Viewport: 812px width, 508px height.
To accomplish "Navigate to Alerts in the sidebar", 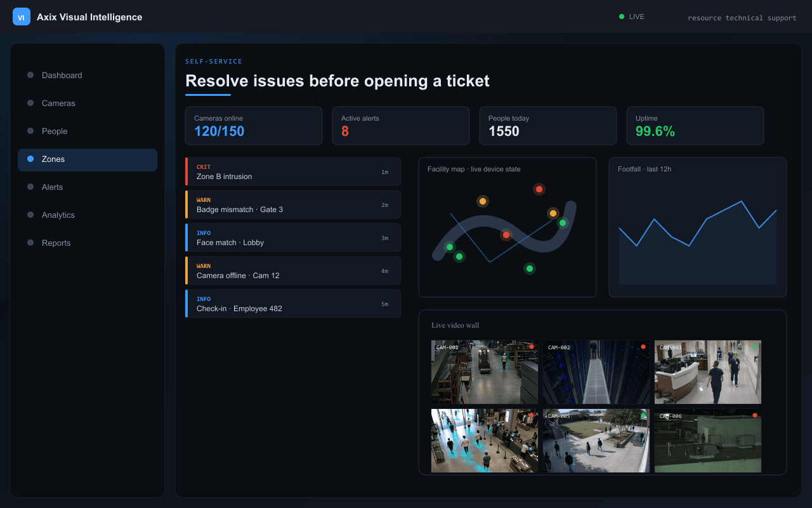I will [x=88, y=187].
